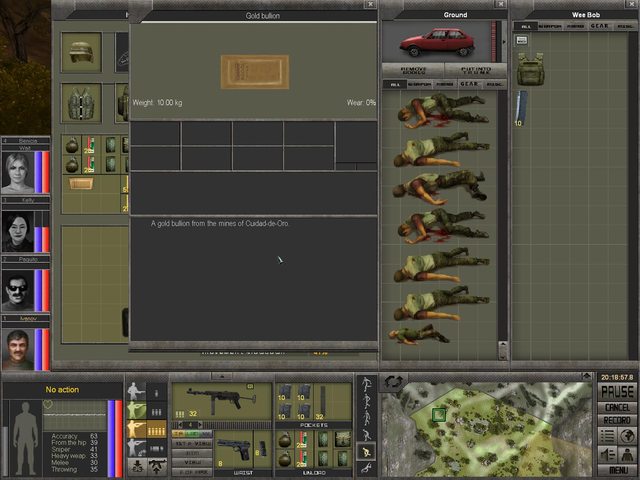
Task: Click the Remove Goods button
Action: pos(413,70)
